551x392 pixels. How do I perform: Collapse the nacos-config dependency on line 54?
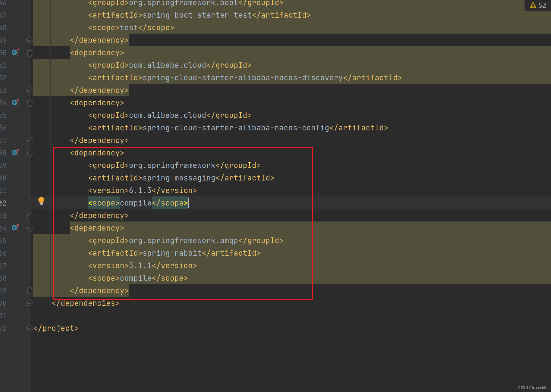(30, 103)
